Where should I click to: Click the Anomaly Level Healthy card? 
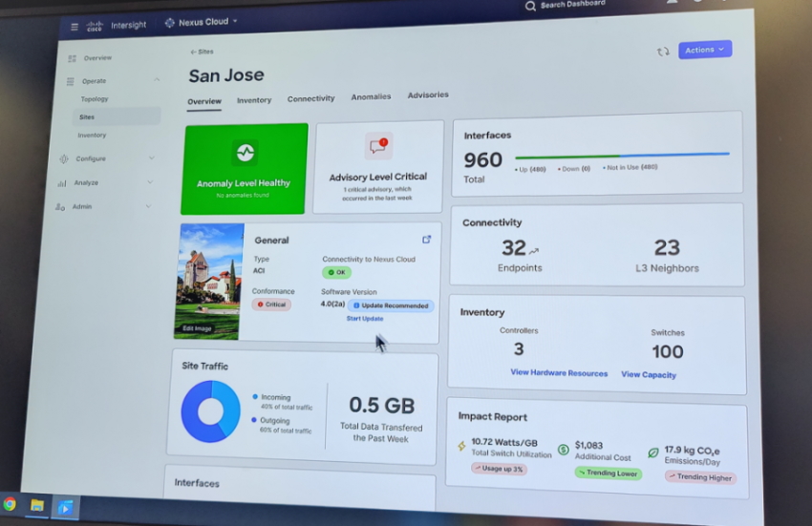[244, 169]
